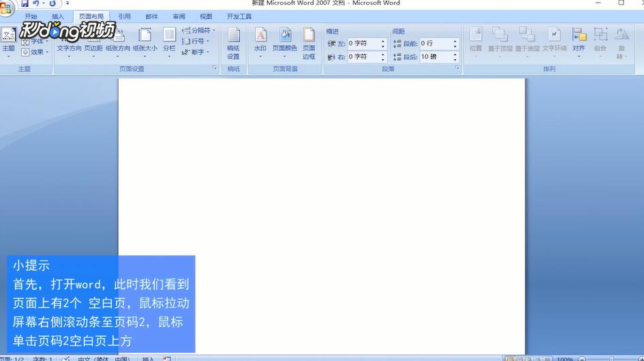Click 置于顶层 bring to front
Viewport: 644px width, 361px height.
(500, 43)
